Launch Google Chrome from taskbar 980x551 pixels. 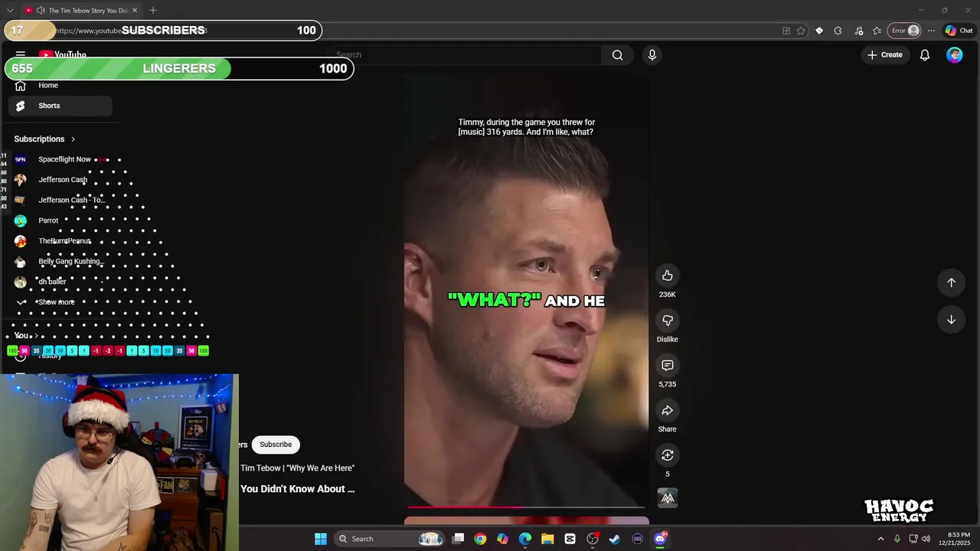click(480, 539)
